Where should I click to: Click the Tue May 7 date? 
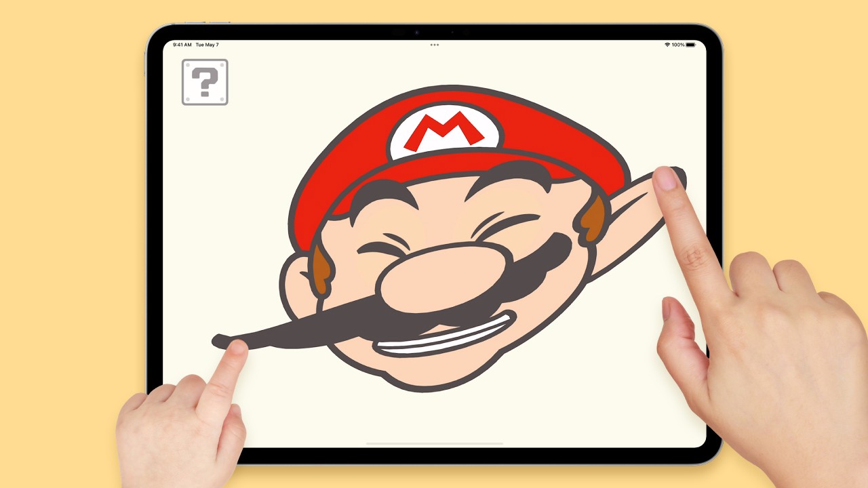click(207, 45)
